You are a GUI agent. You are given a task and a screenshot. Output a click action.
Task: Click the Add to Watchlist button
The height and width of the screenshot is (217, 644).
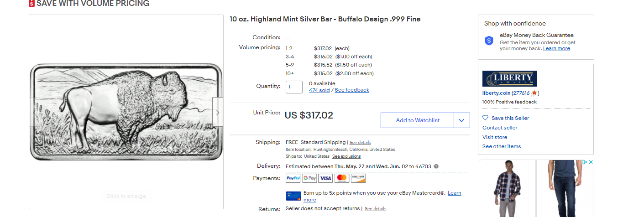[x=417, y=120]
